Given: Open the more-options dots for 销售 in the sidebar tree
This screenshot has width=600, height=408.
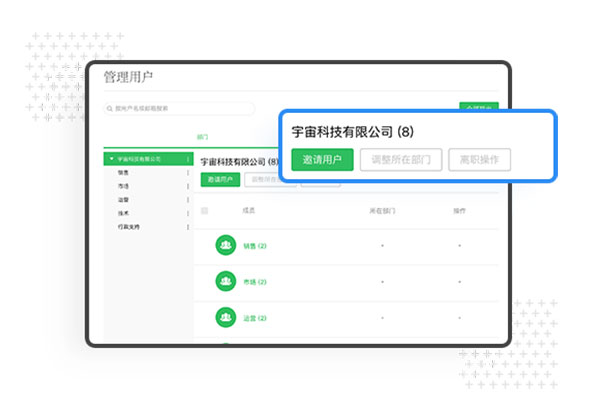Looking at the screenshot, I should coord(188,173).
